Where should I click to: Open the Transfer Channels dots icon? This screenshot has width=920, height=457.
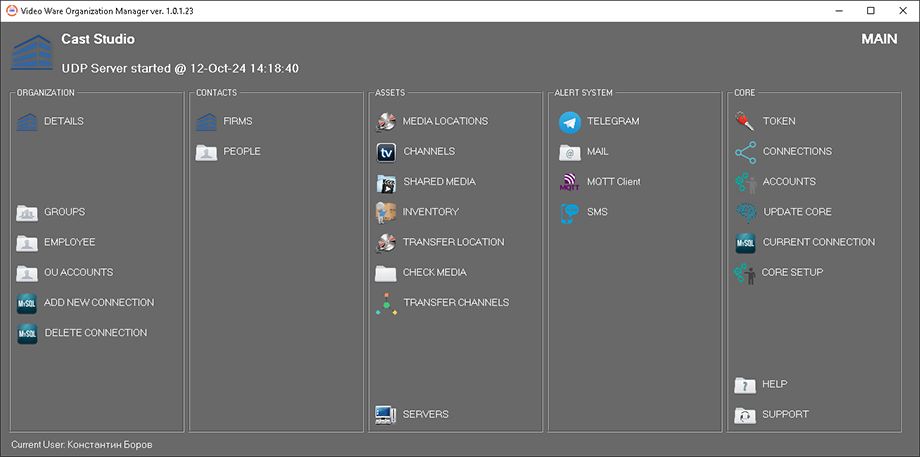[386, 304]
